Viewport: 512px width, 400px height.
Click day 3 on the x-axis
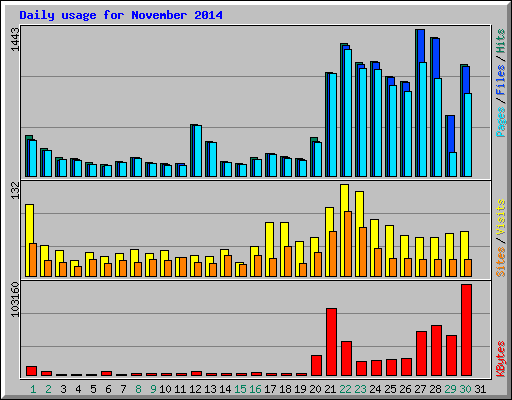click(x=63, y=389)
